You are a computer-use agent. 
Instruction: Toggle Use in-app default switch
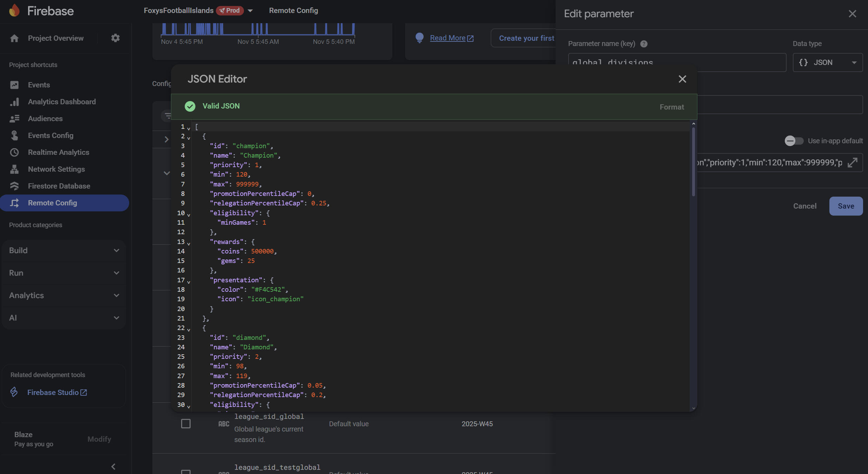tap(794, 141)
